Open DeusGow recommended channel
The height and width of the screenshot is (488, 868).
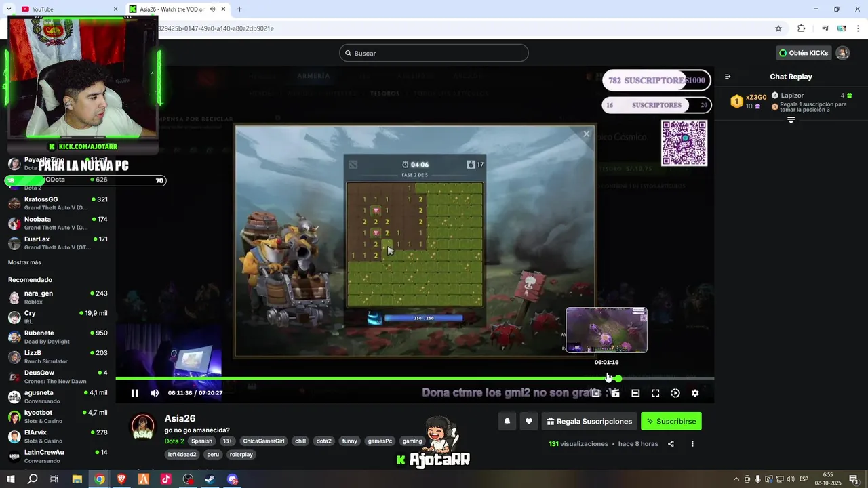58,377
